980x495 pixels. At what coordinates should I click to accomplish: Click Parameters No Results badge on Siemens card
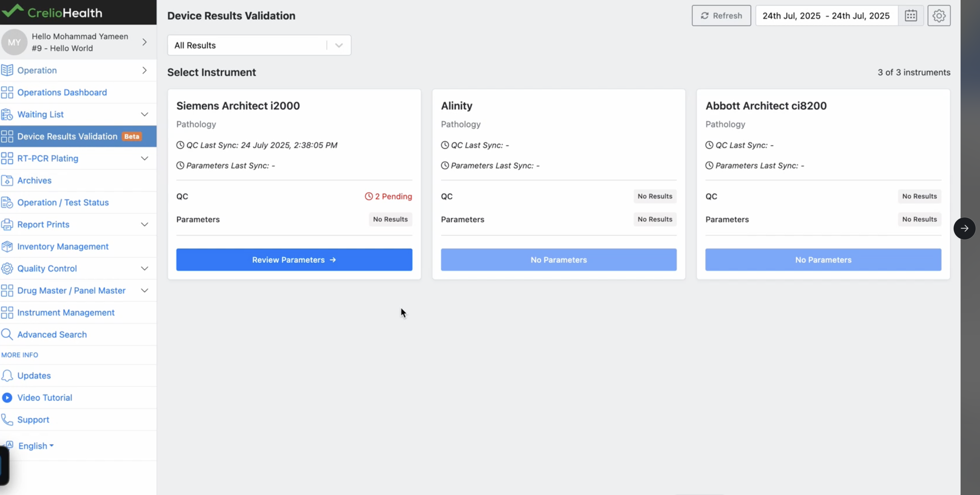390,219
